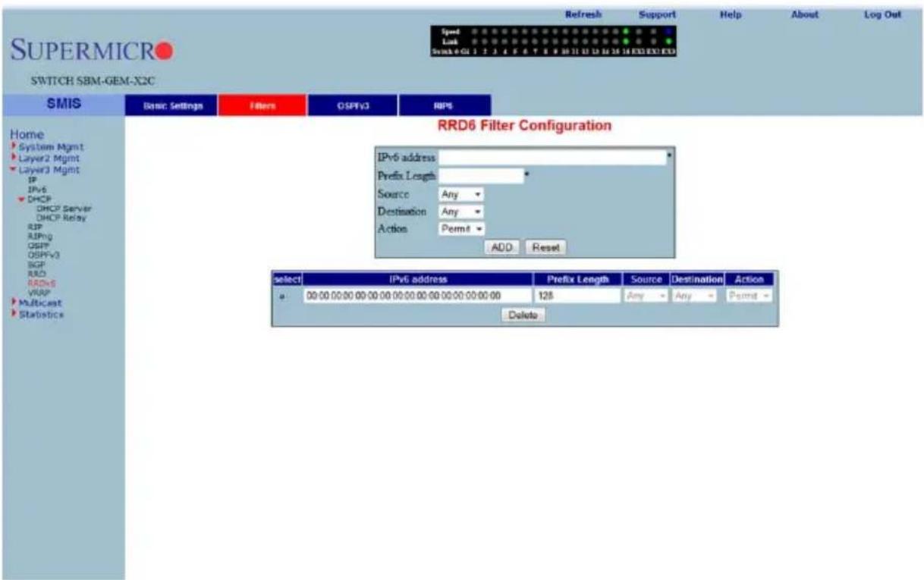
Task: Open the Action dropdown set to Permit
Action: [x=463, y=229]
